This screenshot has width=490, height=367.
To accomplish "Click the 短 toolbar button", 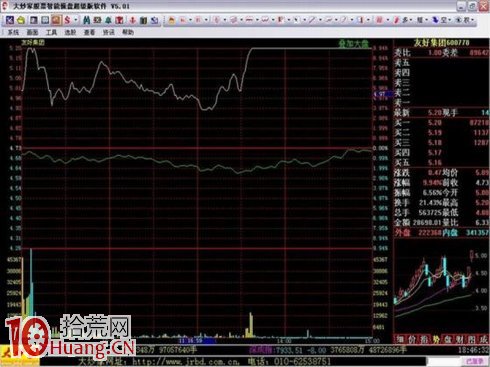I will point(420,20).
